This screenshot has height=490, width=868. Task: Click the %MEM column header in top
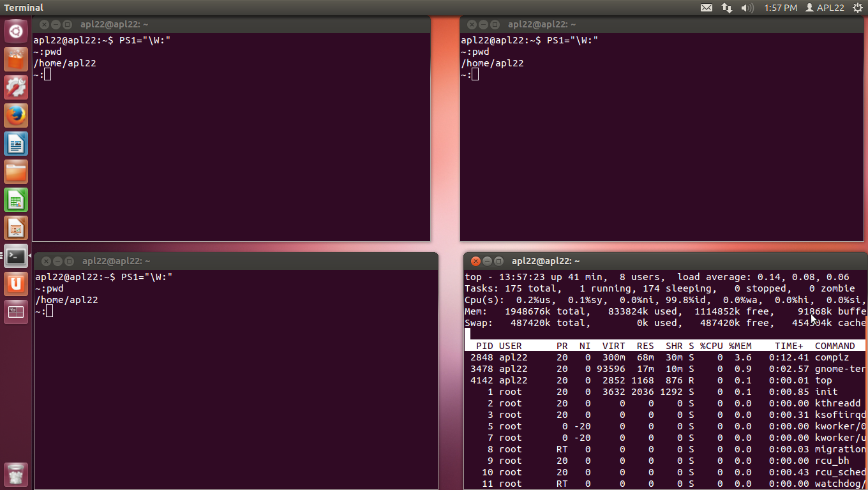(x=740, y=346)
